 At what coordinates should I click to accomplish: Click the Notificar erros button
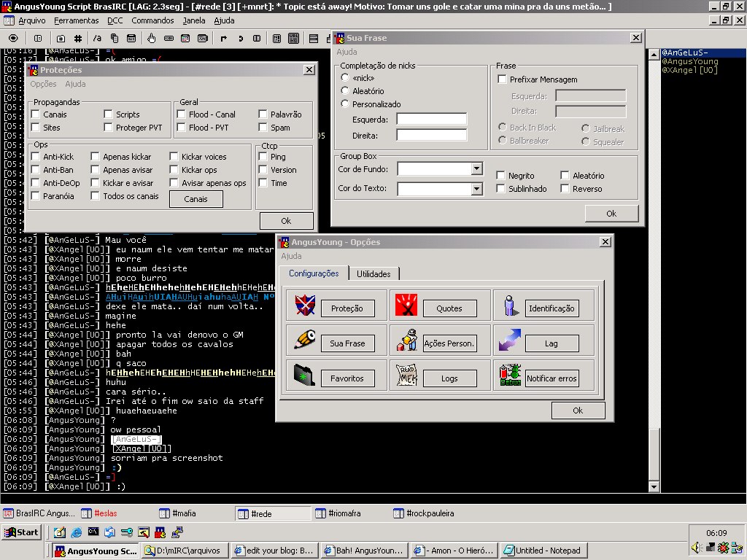[x=551, y=378]
